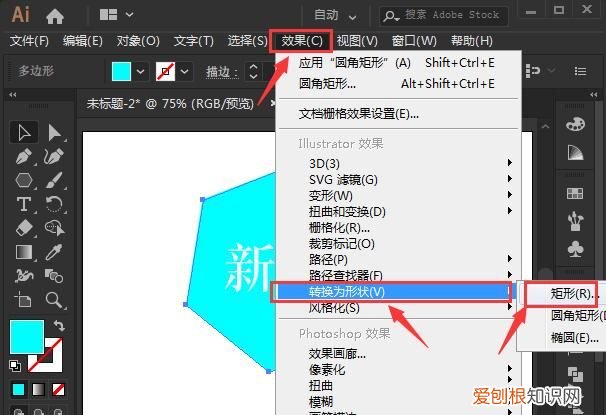Viewport: 606px width, 415px height.
Task: Choose 裁剪标记(O) effect
Action: (x=398, y=244)
